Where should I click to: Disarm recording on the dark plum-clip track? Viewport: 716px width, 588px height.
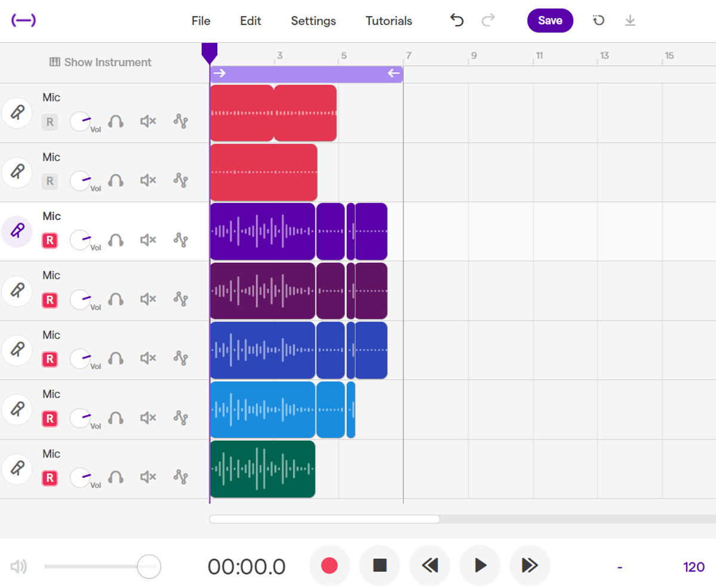click(x=50, y=299)
